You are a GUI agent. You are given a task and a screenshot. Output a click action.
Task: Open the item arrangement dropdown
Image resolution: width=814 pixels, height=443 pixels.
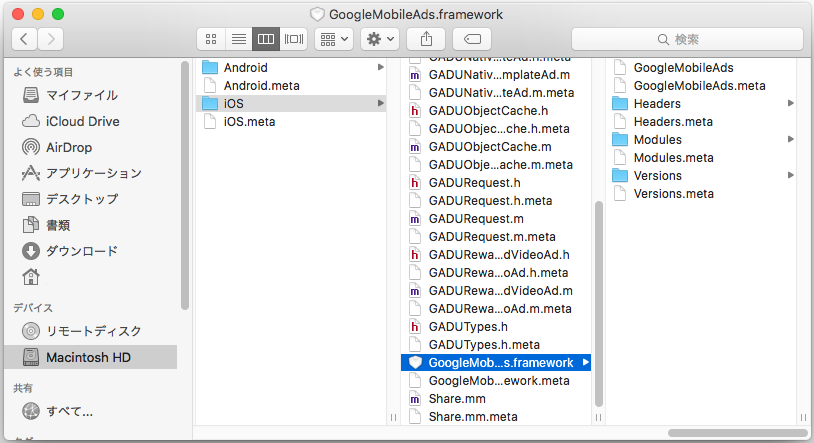click(x=334, y=39)
